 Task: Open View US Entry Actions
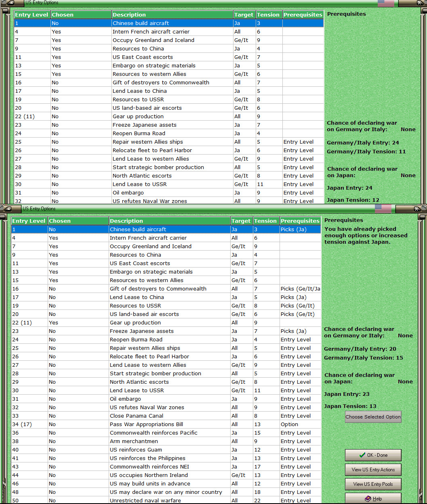click(373, 469)
